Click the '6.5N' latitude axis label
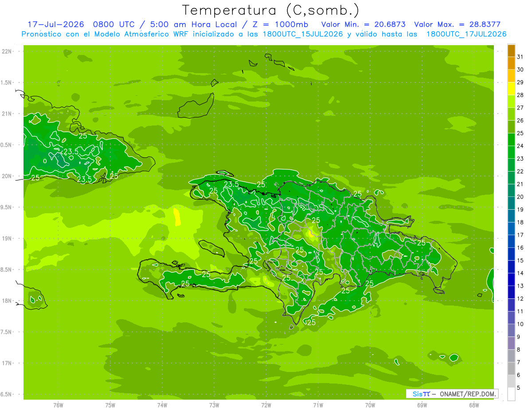This screenshot has height=411, width=532. coord(6,395)
